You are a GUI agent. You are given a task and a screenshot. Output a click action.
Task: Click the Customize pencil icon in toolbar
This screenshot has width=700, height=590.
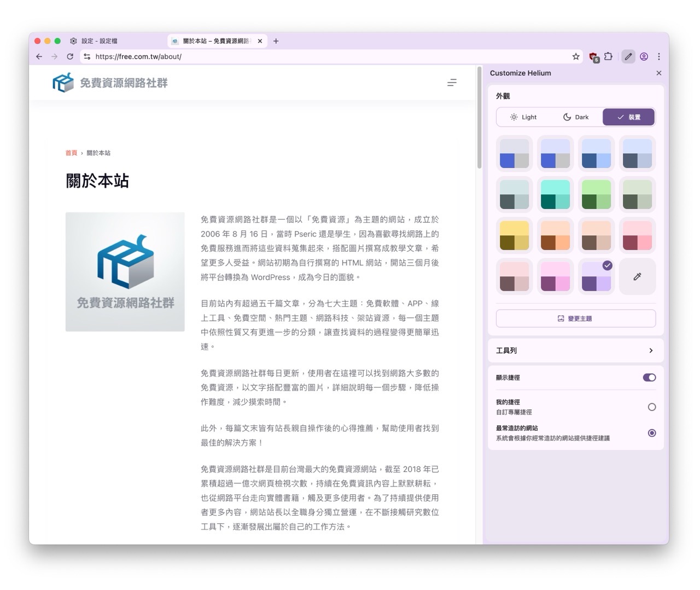tap(628, 56)
